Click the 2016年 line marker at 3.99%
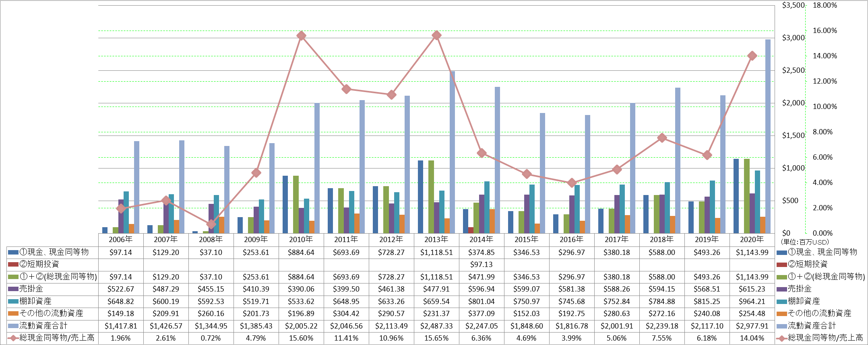868x345 pixels. (572, 183)
